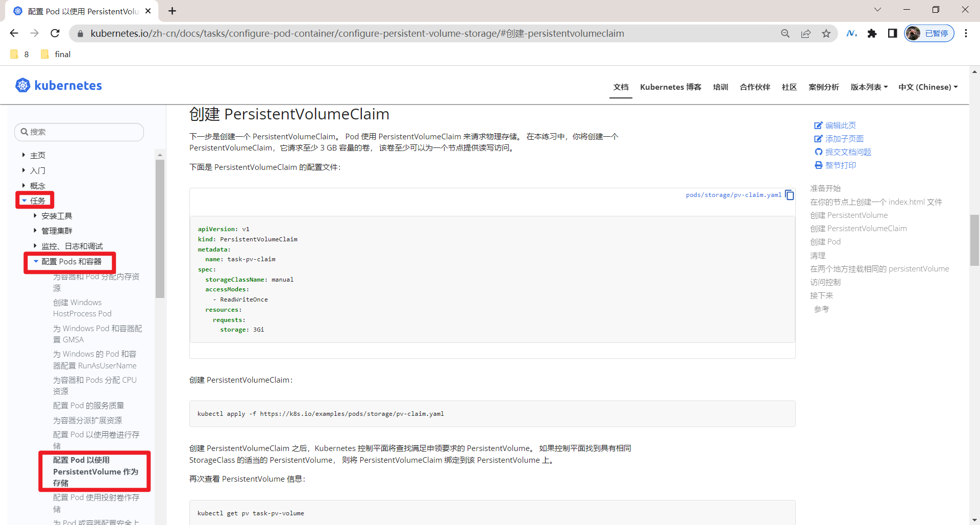This screenshot has width=980, height=525.
Task: Open 培训 in top navigation
Action: coord(720,87)
